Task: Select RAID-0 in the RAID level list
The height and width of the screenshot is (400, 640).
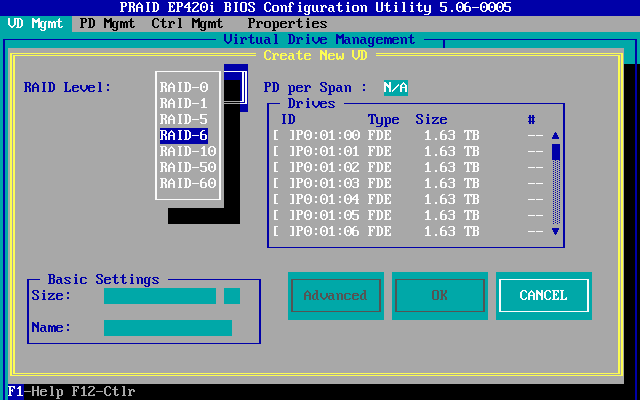Action: [x=184, y=87]
